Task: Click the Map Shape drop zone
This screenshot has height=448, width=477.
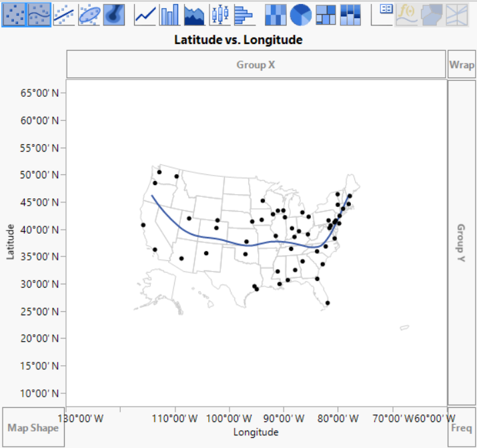Action: pos(32,427)
